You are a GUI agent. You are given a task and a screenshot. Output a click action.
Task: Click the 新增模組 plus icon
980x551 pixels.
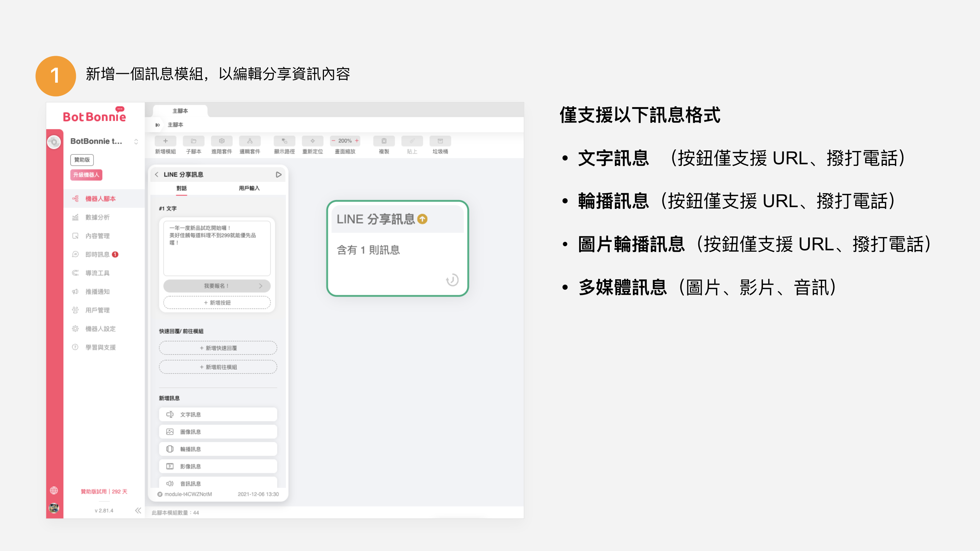[165, 141]
